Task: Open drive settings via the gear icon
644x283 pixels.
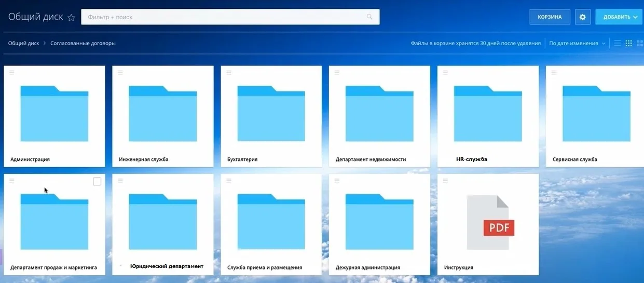Action: (582, 17)
